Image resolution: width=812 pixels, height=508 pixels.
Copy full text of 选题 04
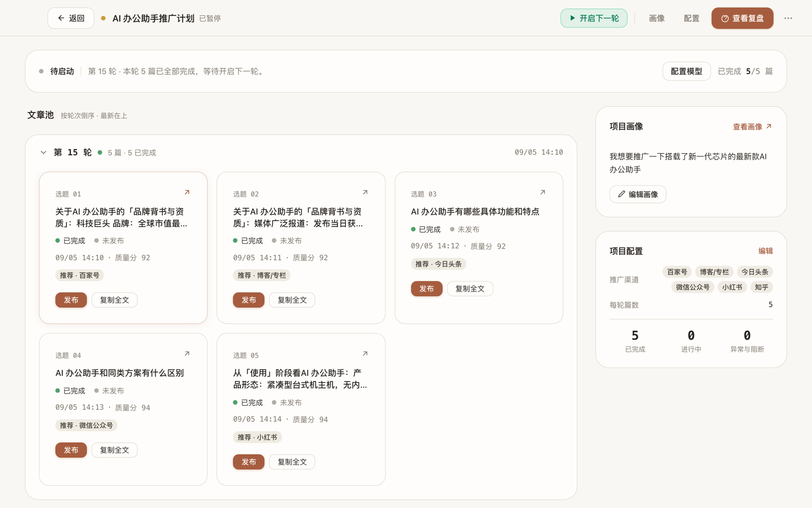click(115, 450)
